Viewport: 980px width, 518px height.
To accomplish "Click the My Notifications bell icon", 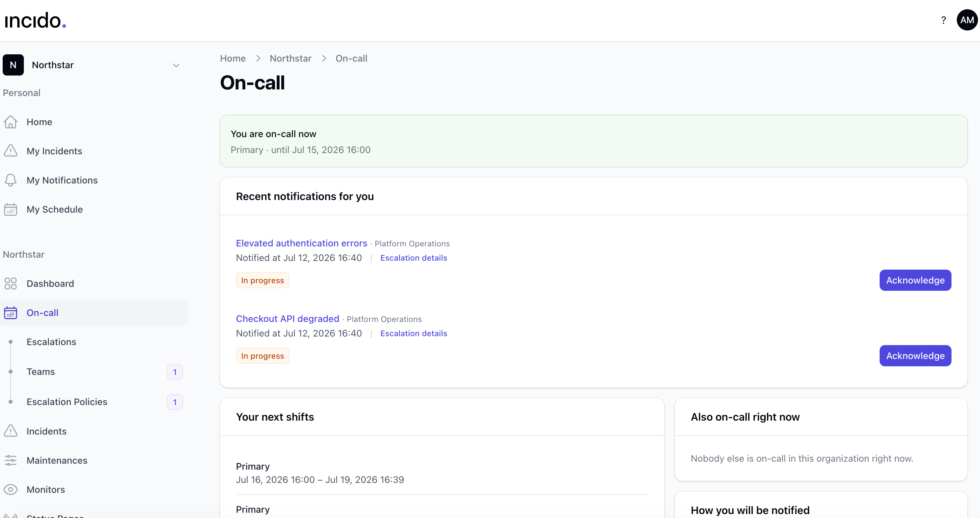I will pyautogui.click(x=11, y=180).
